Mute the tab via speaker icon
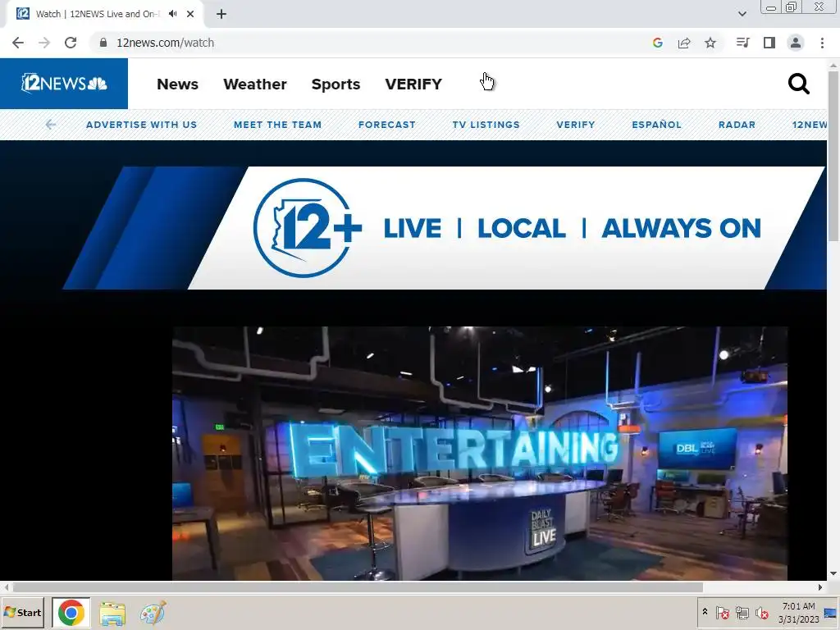This screenshot has width=840, height=630. [172, 14]
